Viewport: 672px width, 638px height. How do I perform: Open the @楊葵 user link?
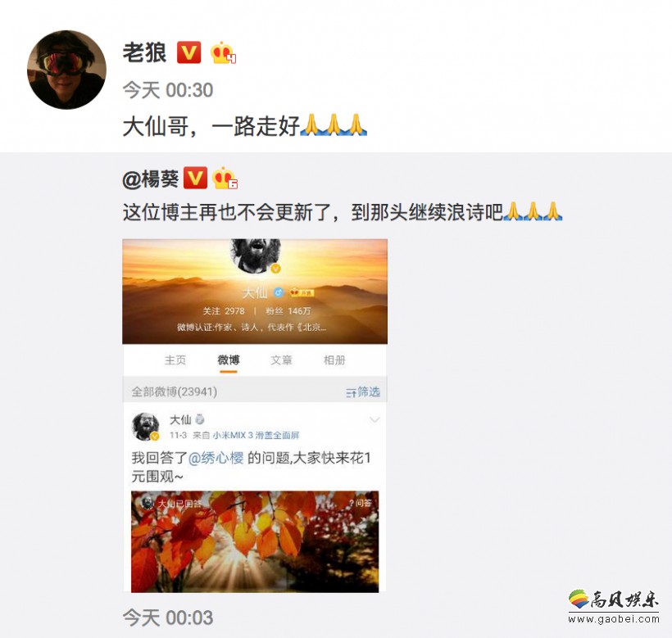[x=151, y=179]
